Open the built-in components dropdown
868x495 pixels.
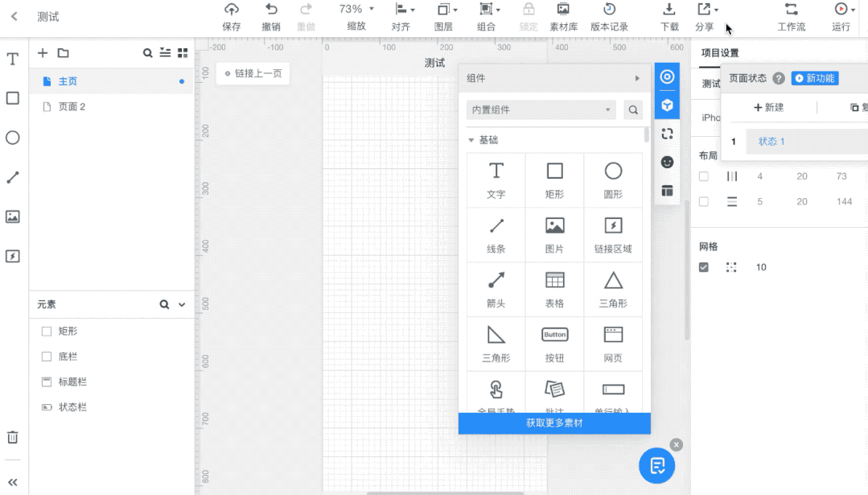541,110
